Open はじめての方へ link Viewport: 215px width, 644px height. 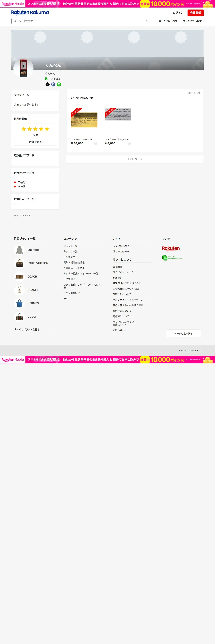point(121,251)
